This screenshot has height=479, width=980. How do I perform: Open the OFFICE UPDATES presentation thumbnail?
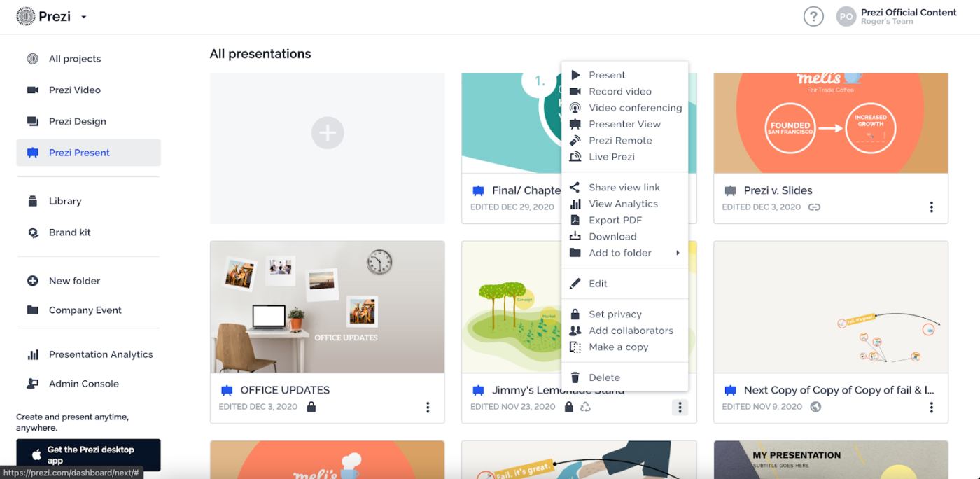click(x=328, y=307)
